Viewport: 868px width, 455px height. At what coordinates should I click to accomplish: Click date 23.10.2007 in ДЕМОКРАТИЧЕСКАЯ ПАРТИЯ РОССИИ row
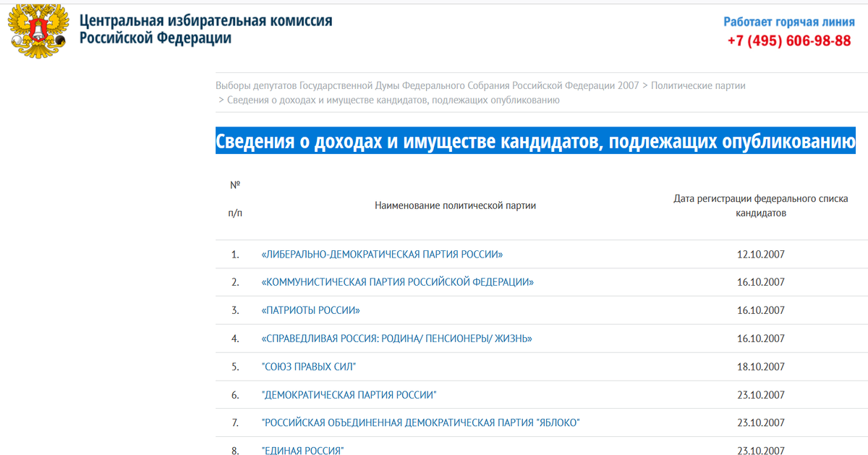click(761, 395)
